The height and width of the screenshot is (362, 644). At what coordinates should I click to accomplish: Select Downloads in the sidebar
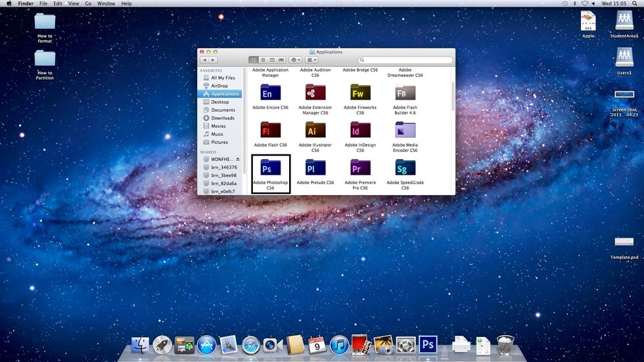pos(219,118)
